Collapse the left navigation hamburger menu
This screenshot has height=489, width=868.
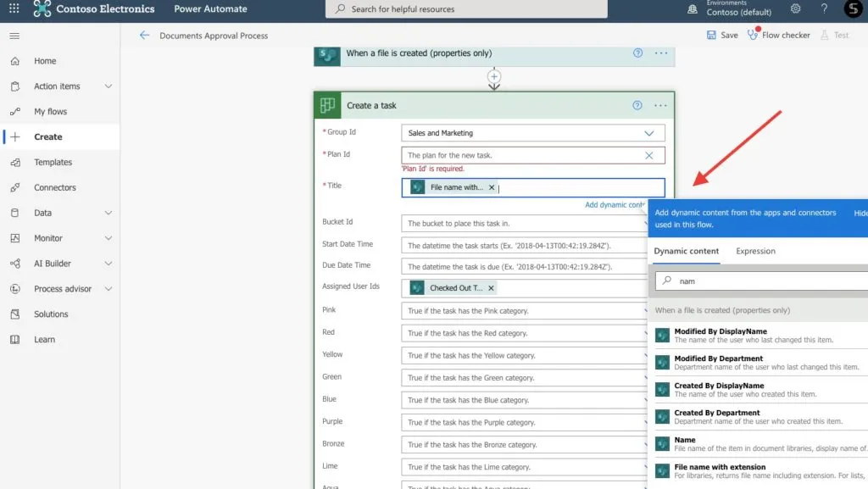click(14, 36)
